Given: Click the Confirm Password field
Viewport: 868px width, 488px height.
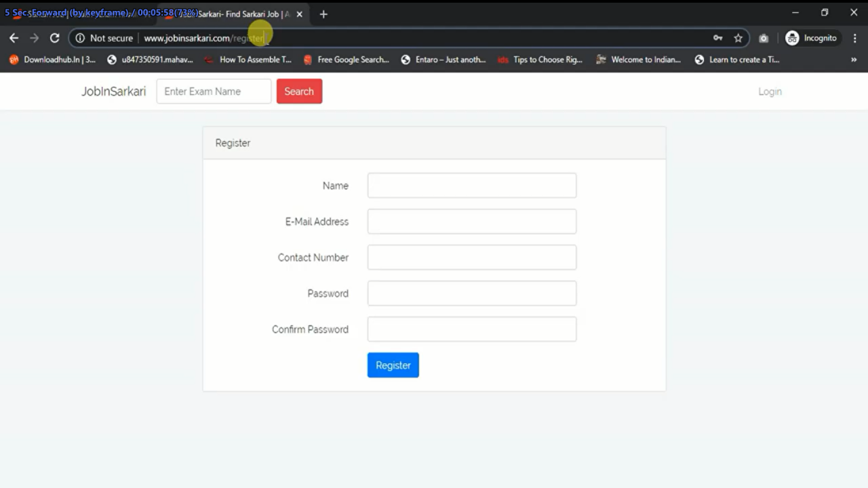Looking at the screenshot, I should (x=472, y=329).
